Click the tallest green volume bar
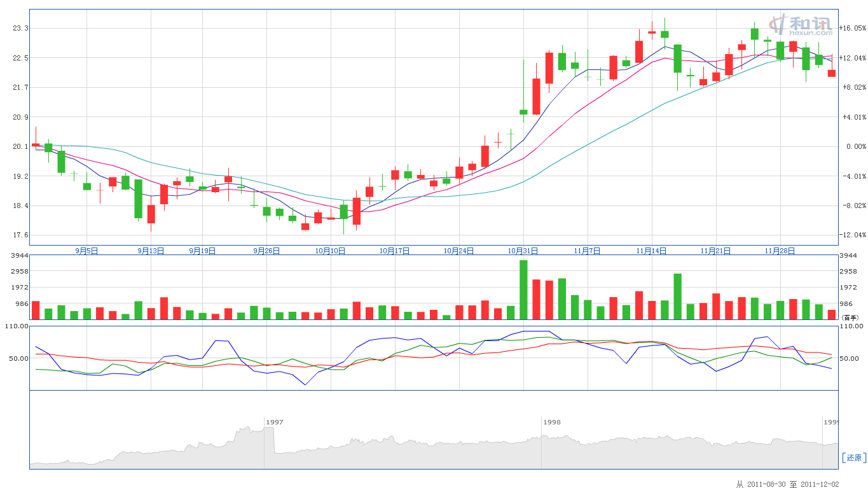 pos(523,289)
